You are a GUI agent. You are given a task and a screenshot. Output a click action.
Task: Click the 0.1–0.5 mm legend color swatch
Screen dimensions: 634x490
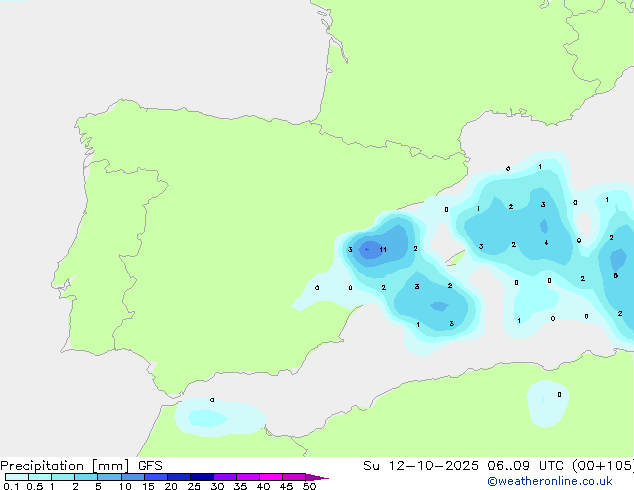click(17, 477)
